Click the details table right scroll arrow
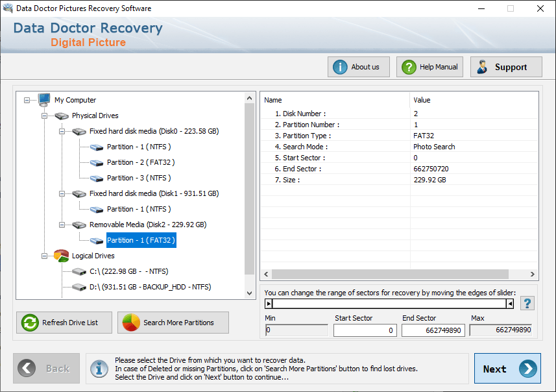This screenshot has width=556, height=392. 532,275
